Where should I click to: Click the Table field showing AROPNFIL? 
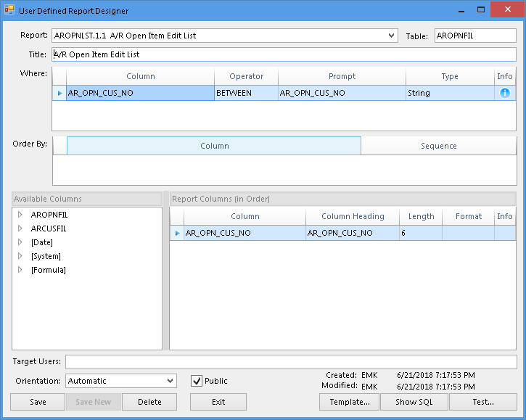click(475, 36)
